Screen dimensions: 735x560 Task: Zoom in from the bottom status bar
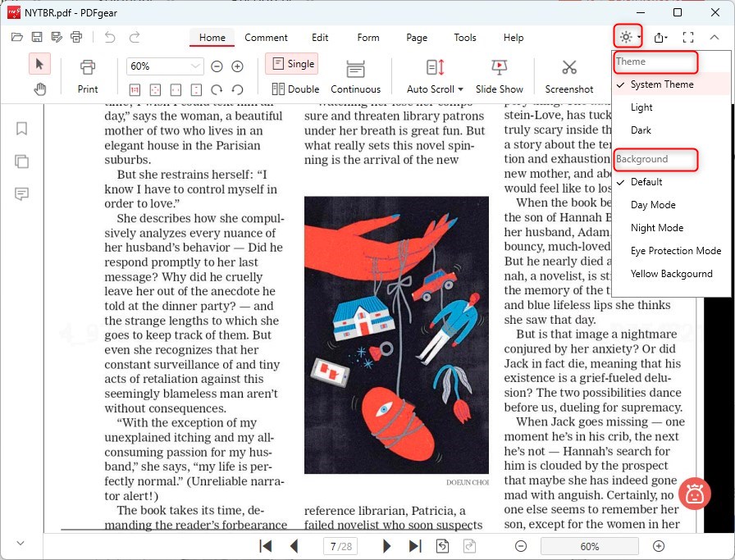659,546
